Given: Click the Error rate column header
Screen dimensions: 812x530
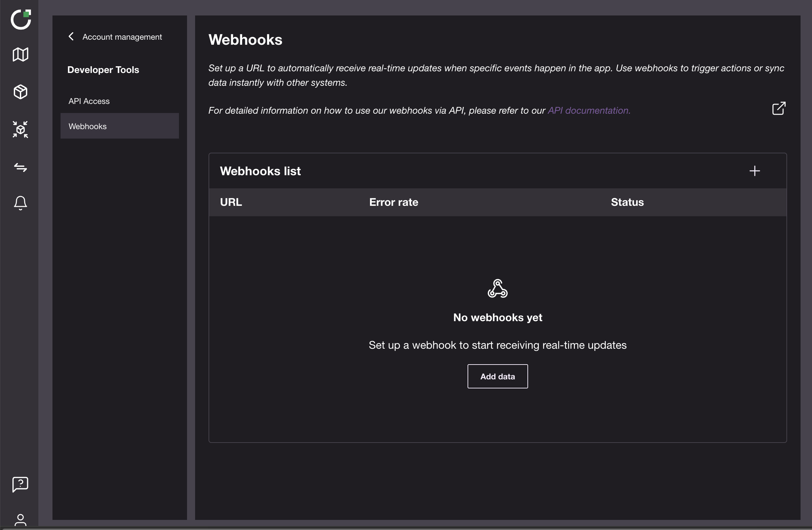Looking at the screenshot, I should (393, 202).
